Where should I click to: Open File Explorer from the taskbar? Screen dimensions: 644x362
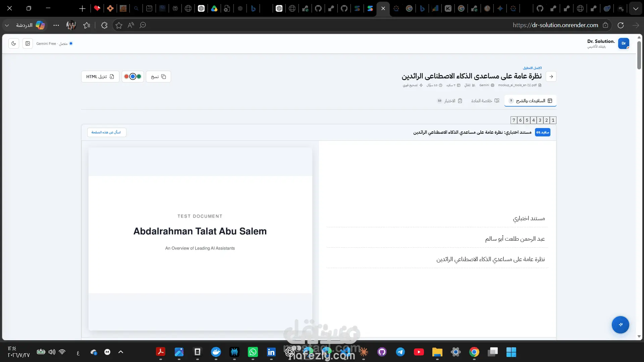click(x=437, y=352)
